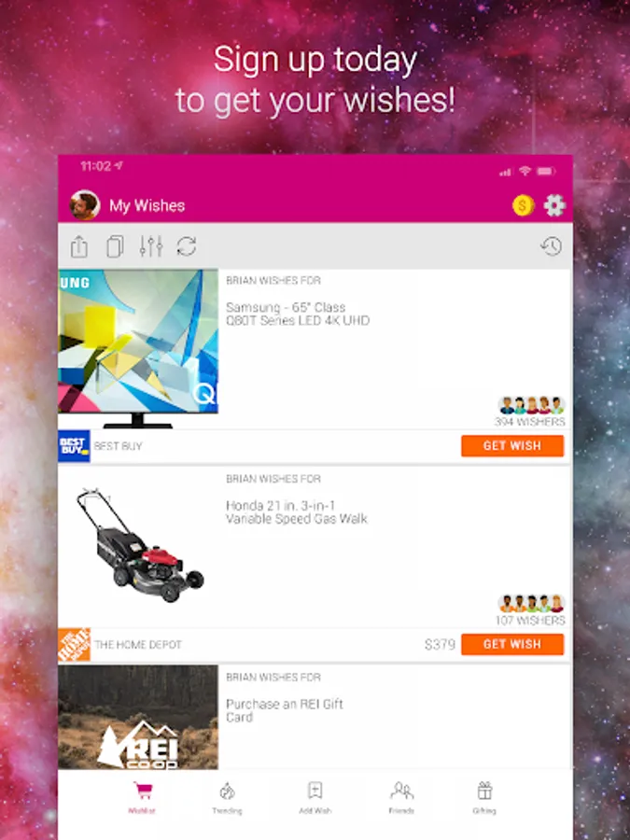Open settings gear icon

click(554, 205)
